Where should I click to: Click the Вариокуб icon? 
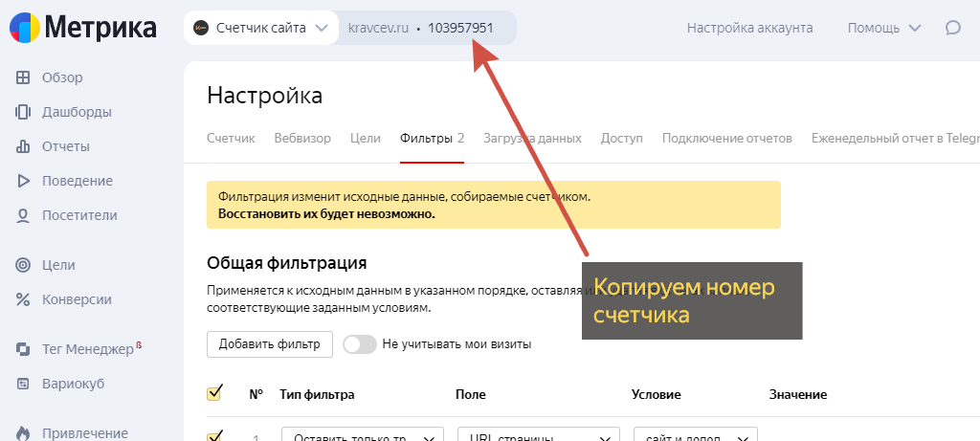tap(23, 383)
